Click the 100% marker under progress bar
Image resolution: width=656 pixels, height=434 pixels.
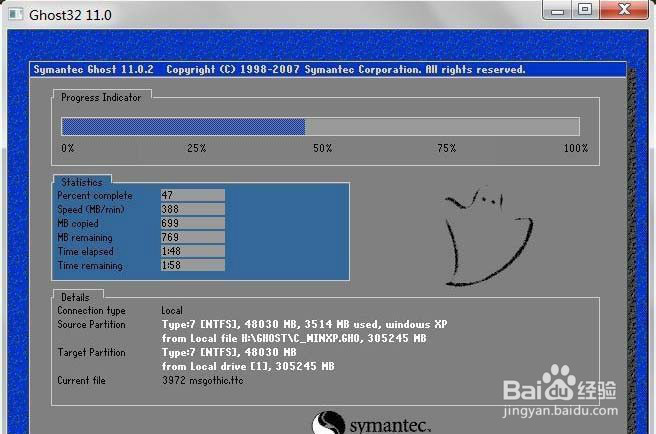(x=576, y=148)
